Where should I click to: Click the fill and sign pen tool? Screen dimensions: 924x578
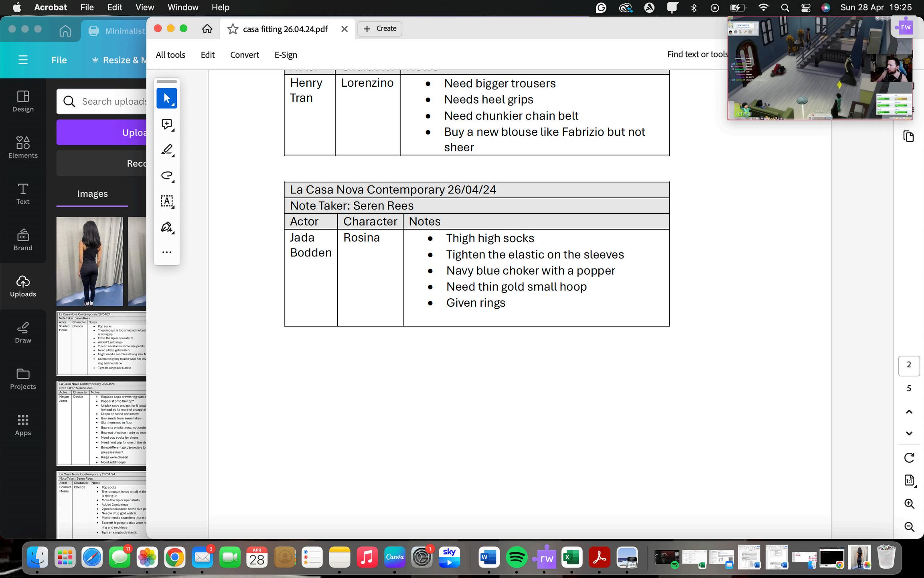pos(167,227)
